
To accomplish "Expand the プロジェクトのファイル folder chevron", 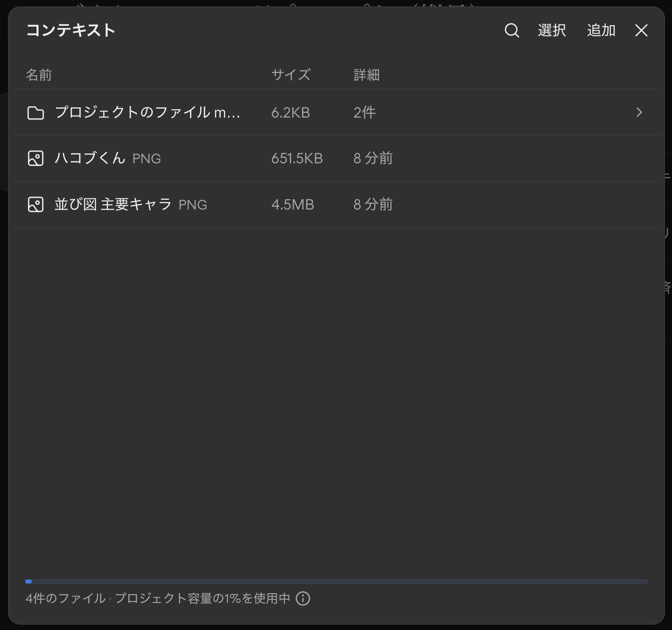I will [639, 112].
